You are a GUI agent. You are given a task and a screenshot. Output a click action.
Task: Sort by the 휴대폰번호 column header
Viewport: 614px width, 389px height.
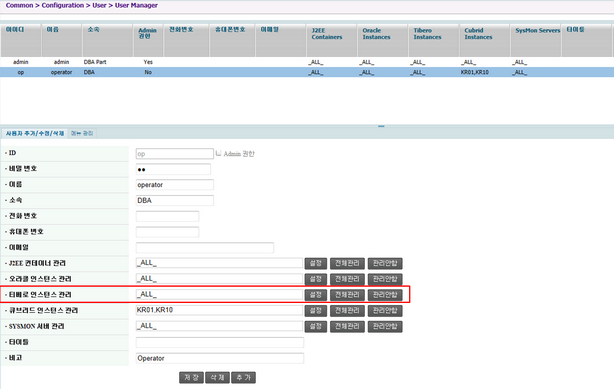click(x=233, y=40)
